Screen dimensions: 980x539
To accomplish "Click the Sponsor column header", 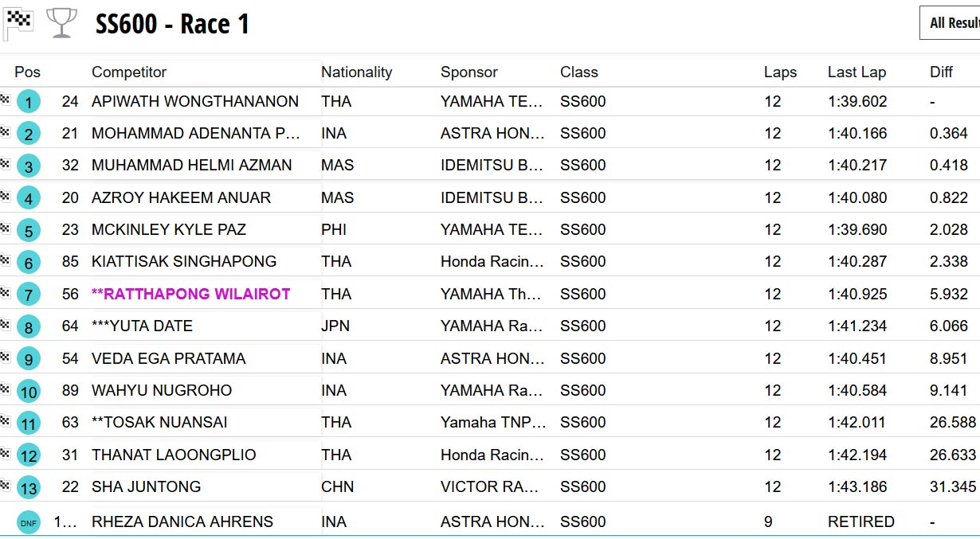I will 468,72.
